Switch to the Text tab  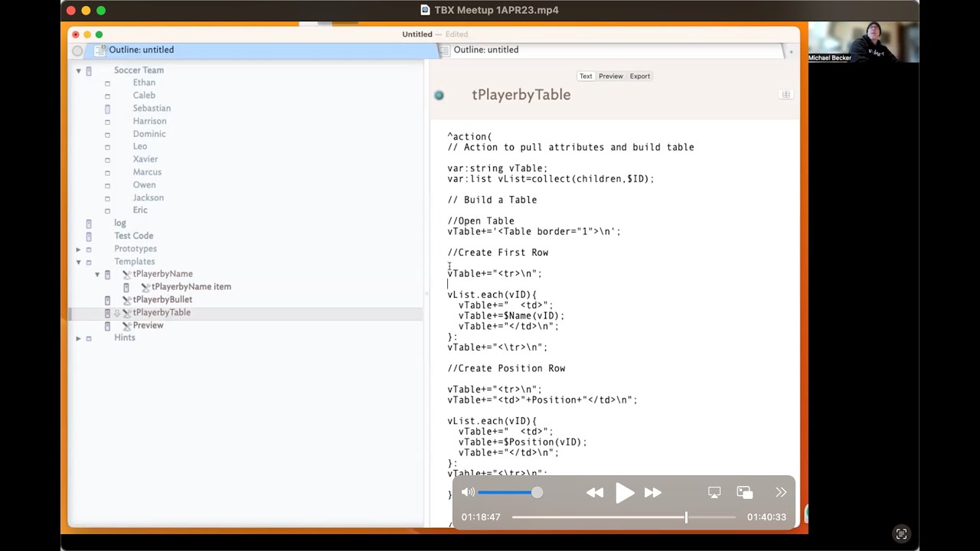click(x=586, y=76)
